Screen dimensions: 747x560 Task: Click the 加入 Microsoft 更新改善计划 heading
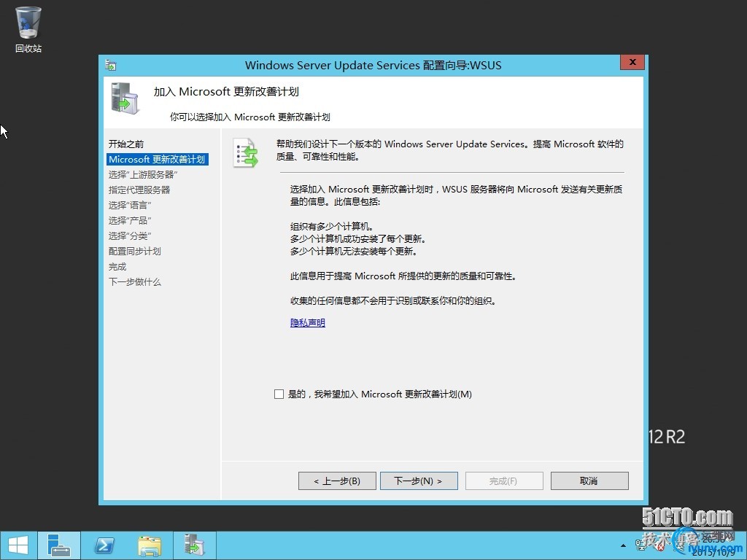(226, 92)
